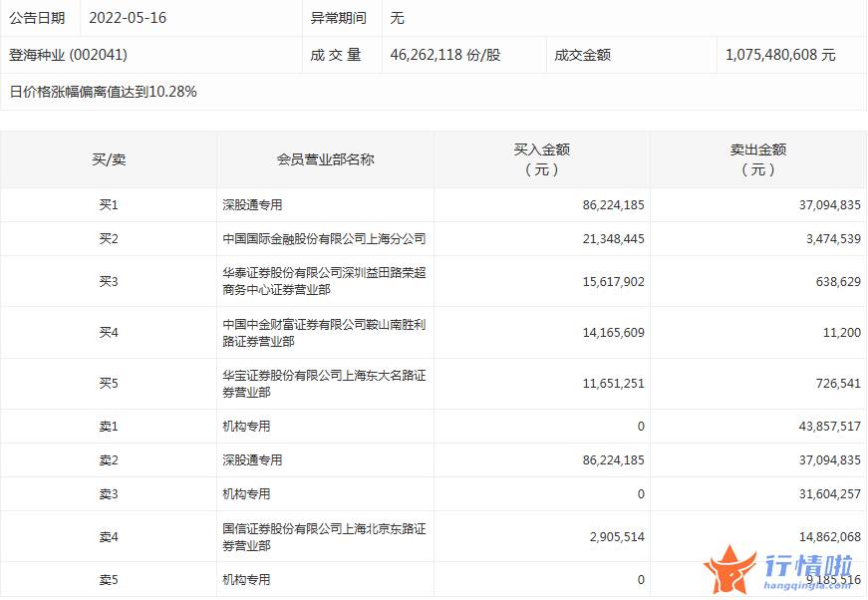868x600 pixels.
Task: Select sell amount 638,629
Action: click(838, 281)
